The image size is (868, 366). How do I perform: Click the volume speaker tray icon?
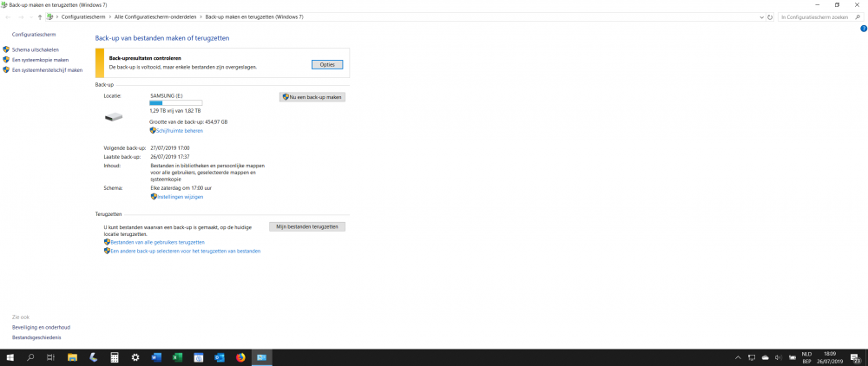coord(779,357)
